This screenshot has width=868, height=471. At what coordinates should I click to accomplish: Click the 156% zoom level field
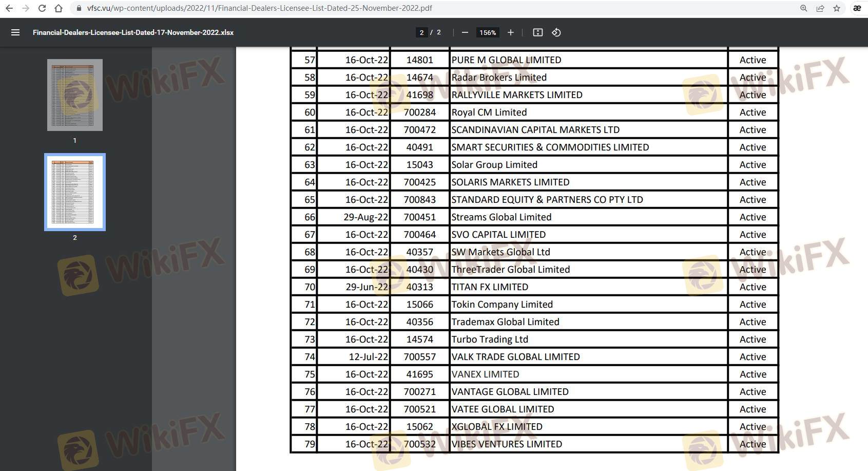(x=487, y=32)
